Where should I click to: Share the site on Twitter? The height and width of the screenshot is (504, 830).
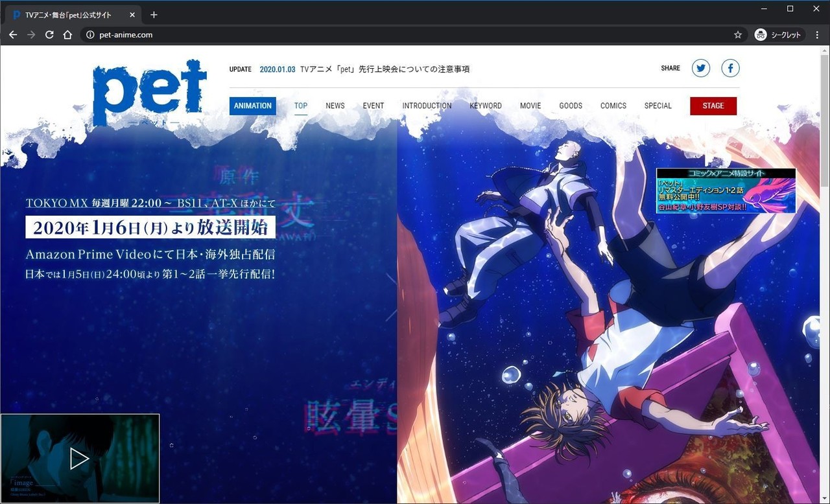(x=701, y=68)
